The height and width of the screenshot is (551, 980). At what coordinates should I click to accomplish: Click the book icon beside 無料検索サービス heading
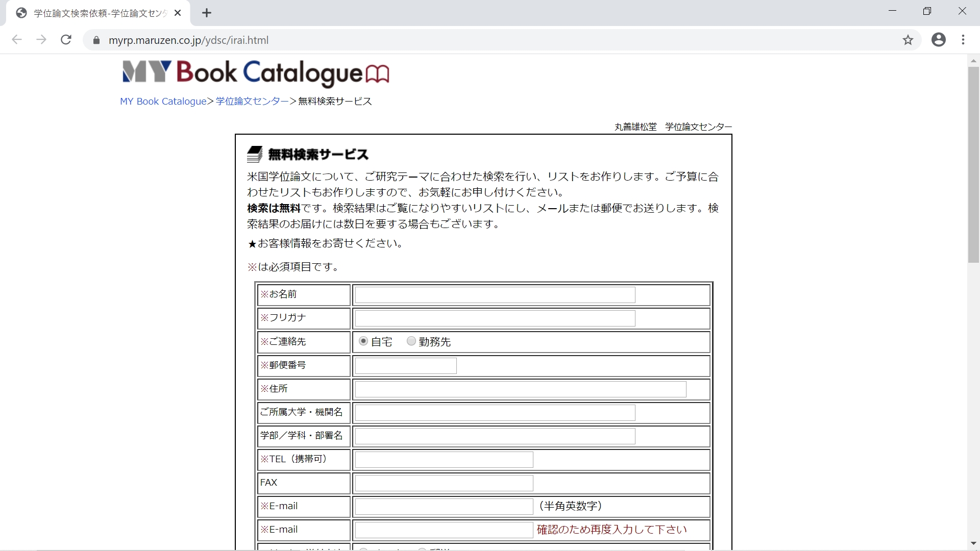pyautogui.click(x=255, y=154)
